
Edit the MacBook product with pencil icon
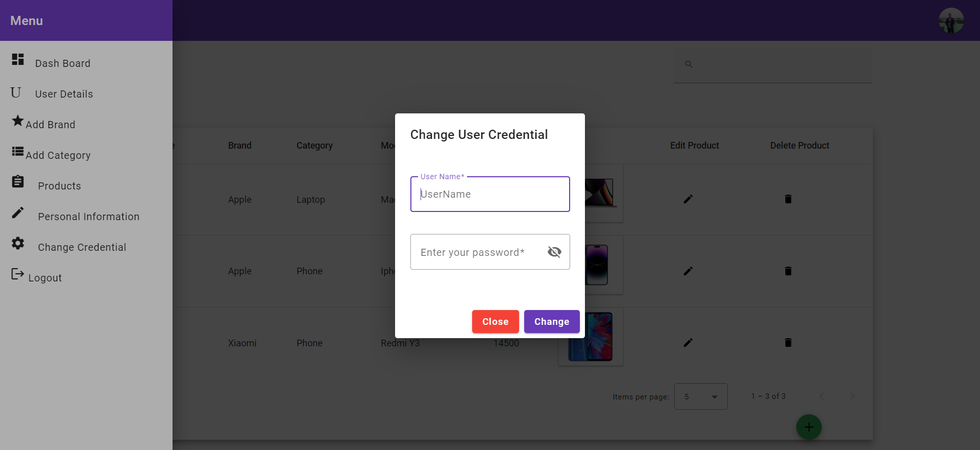point(688,199)
